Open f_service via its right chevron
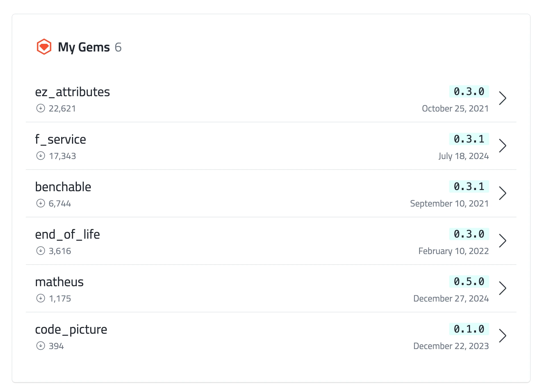The width and height of the screenshot is (544, 392). coord(503,146)
